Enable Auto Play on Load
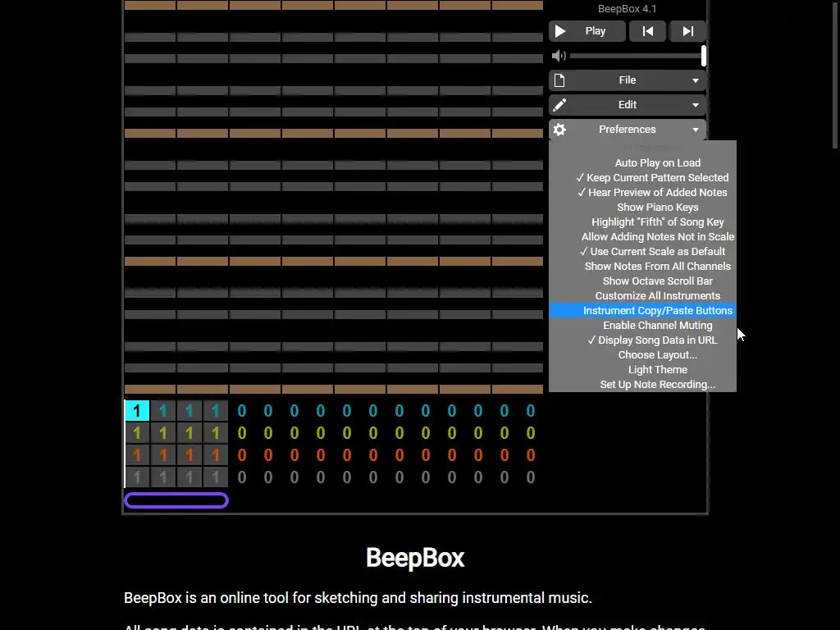840x630 pixels. tap(642, 163)
